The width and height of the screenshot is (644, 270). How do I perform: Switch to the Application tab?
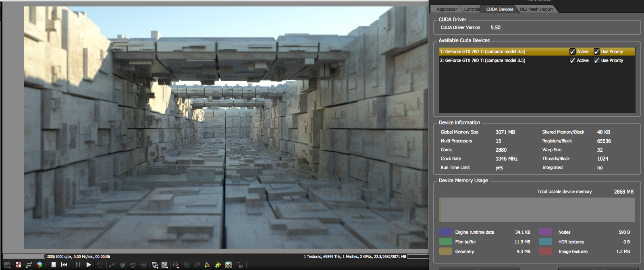447,9
